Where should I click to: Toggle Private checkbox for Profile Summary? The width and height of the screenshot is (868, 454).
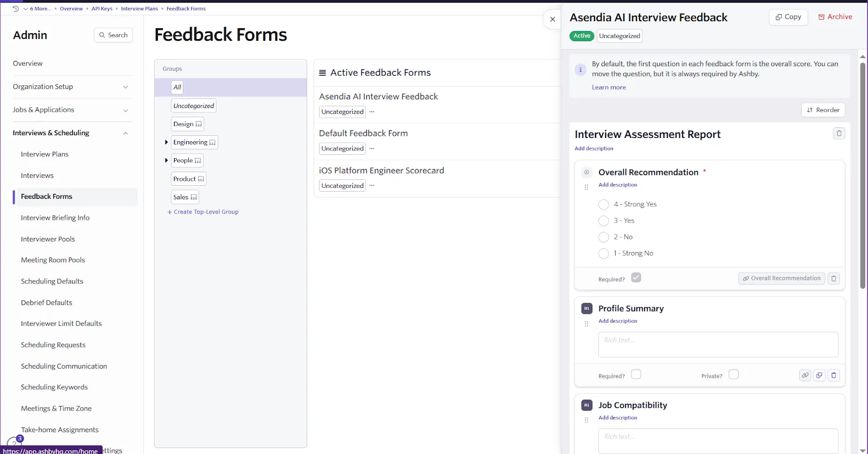coord(734,375)
